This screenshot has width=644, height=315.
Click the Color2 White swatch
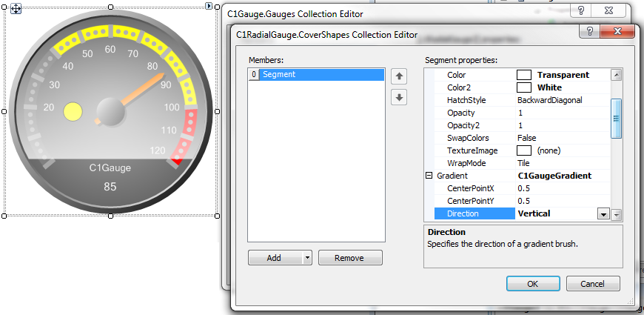tap(523, 87)
